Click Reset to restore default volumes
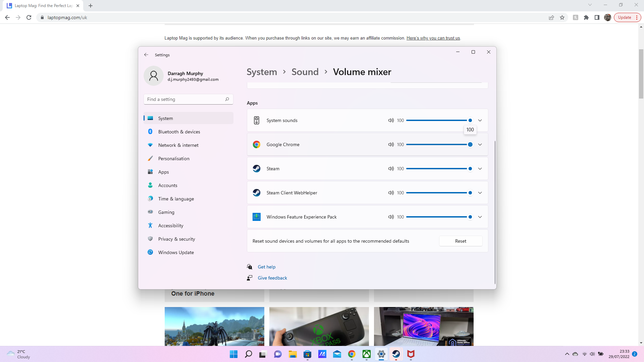644x362 pixels. pyautogui.click(x=461, y=241)
